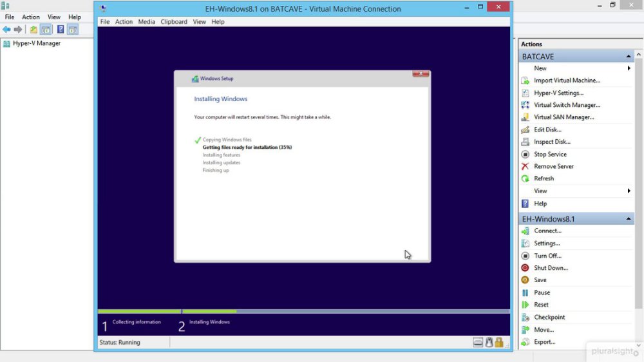
Task: Minimize the Virtual Machine Connection window
Action: click(466, 7)
